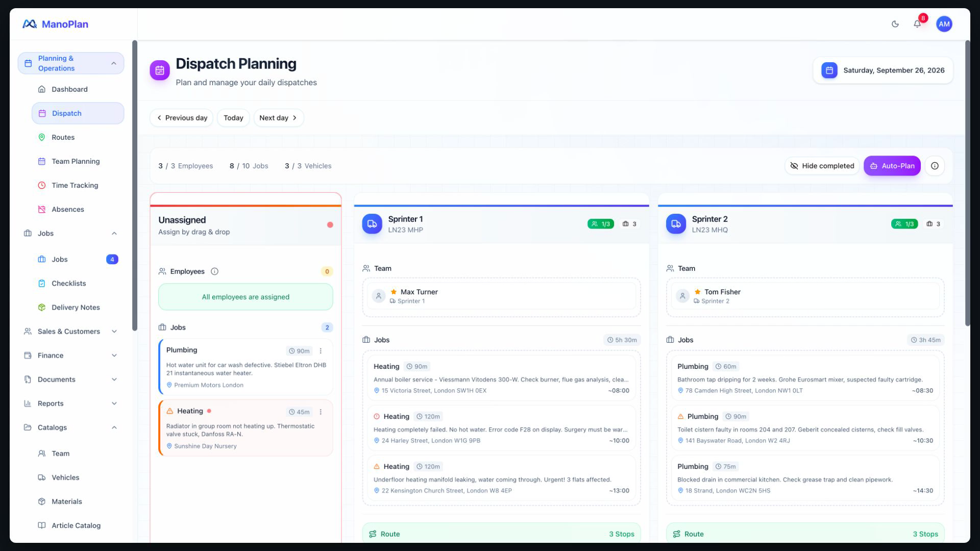Viewport: 980px width, 551px height.
Task: Go to Next day
Action: tap(279, 118)
